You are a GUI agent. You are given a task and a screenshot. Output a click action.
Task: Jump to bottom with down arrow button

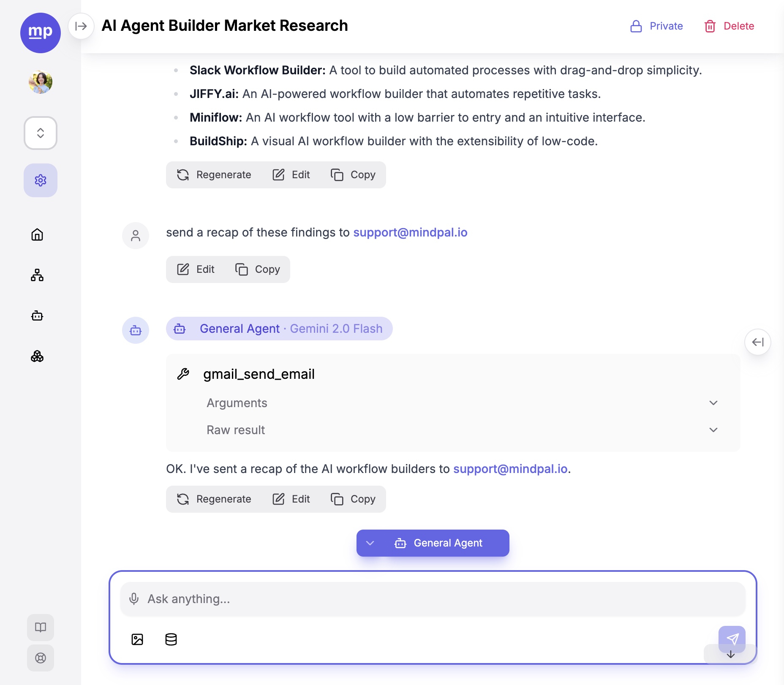(x=731, y=655)
